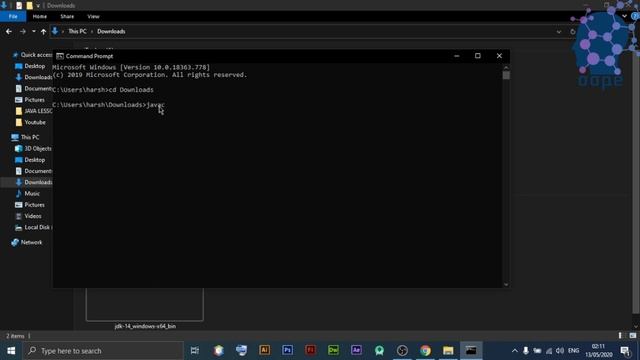Open 3D Objects under This PC

click(x=33, y=149)
